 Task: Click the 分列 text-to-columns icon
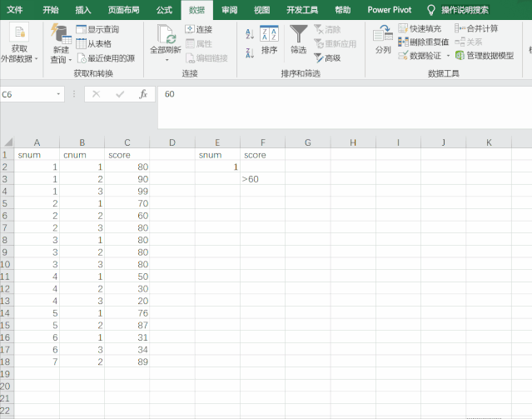(x=383, y=33)
